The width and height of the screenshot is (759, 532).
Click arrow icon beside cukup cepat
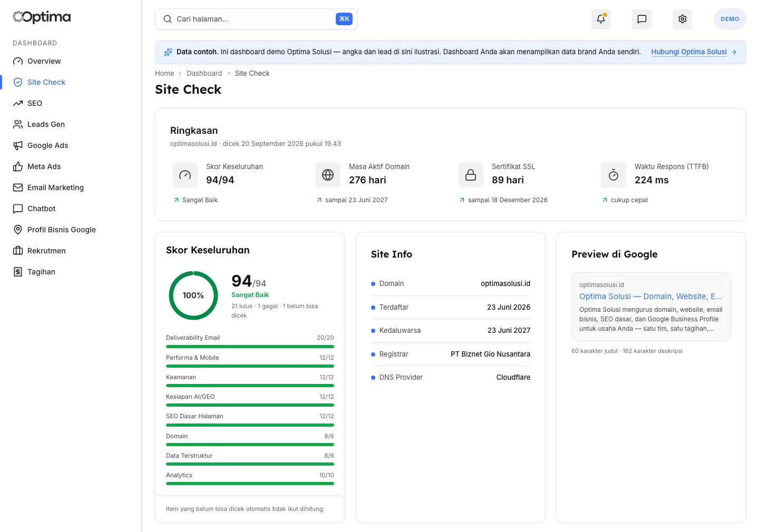point(605,200)
